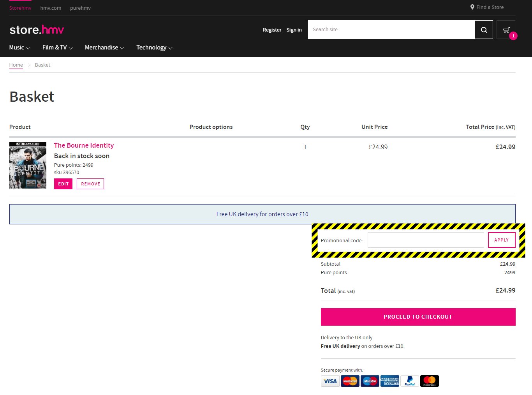The height and width of the screenshot is (395, 532).
Task: Select the 'Secure payment with:' label
Action: pyautogui.click(x=342, y=370)
